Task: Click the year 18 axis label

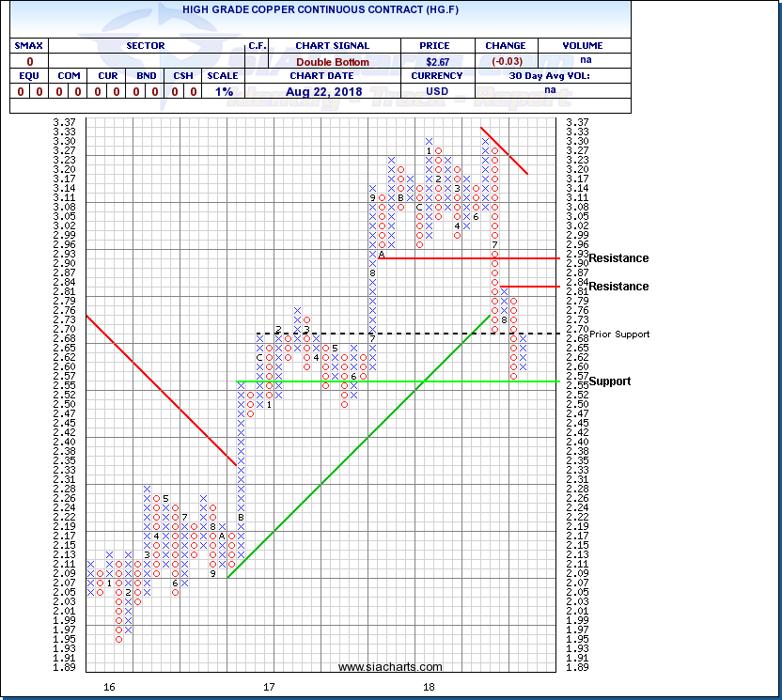Action: pyautogui.click(x=429, y=687)
